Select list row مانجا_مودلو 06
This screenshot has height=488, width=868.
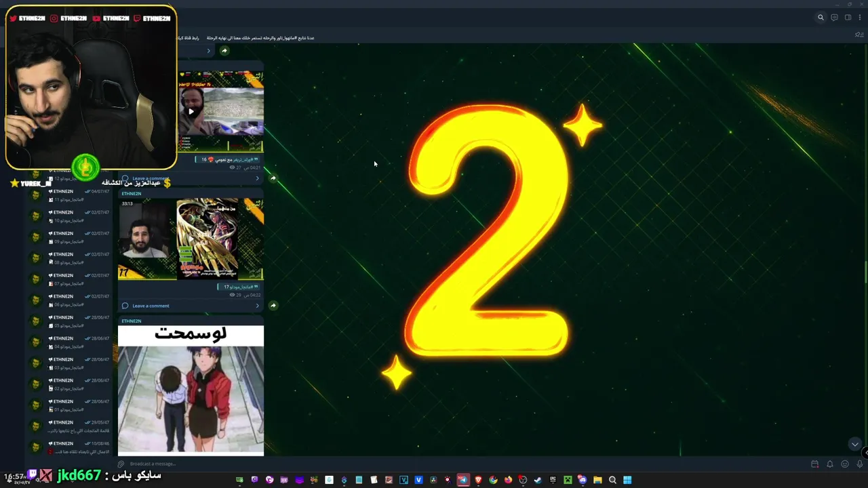tap(71, 301)
